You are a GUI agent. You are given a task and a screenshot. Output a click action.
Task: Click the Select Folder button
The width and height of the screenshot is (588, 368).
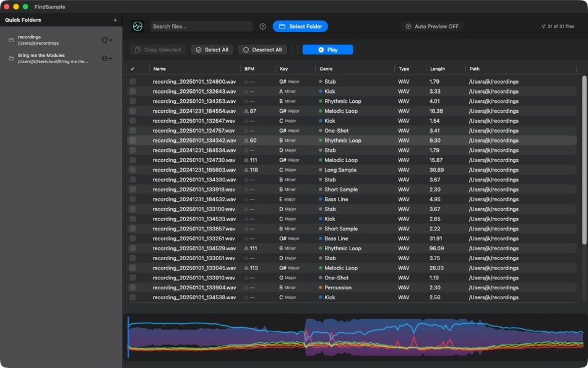(300, 26)
